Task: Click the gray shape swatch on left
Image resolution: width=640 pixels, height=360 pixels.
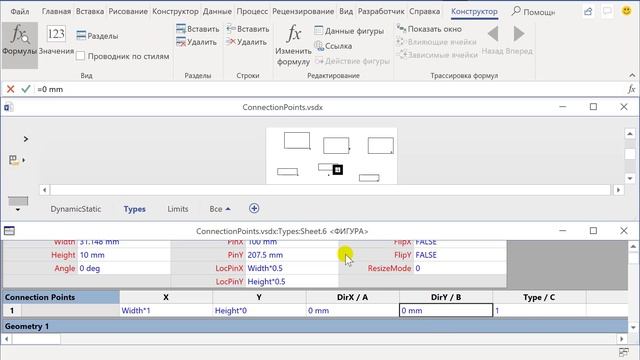Action: pos(18,201)
